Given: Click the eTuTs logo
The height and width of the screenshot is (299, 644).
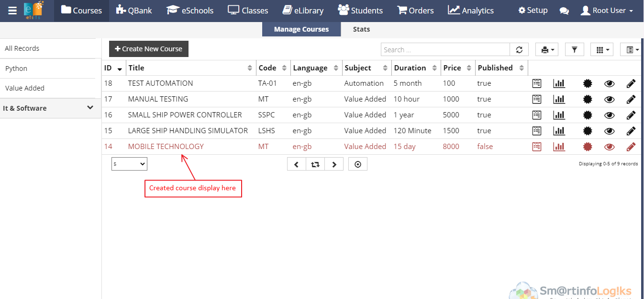Looking at the screenshot, I should click(x=33, y=11).
